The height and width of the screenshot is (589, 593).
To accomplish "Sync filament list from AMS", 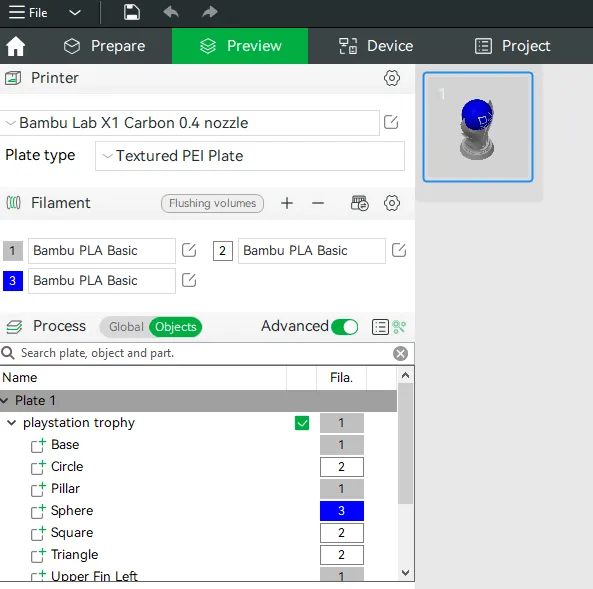I will coord(360,203).
